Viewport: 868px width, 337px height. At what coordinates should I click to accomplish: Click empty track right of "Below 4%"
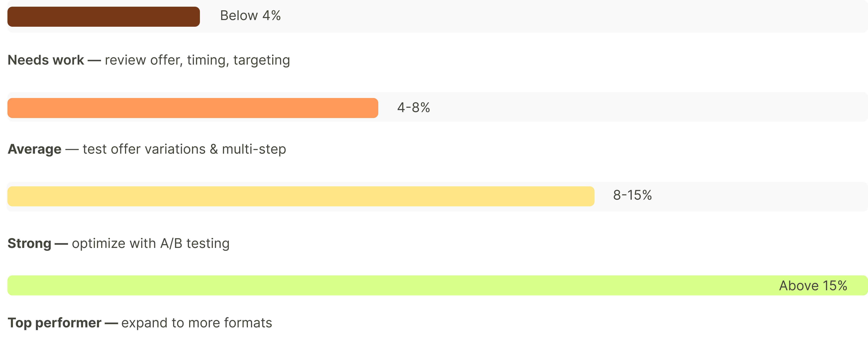pyautogui.click(x=573, y=17)
